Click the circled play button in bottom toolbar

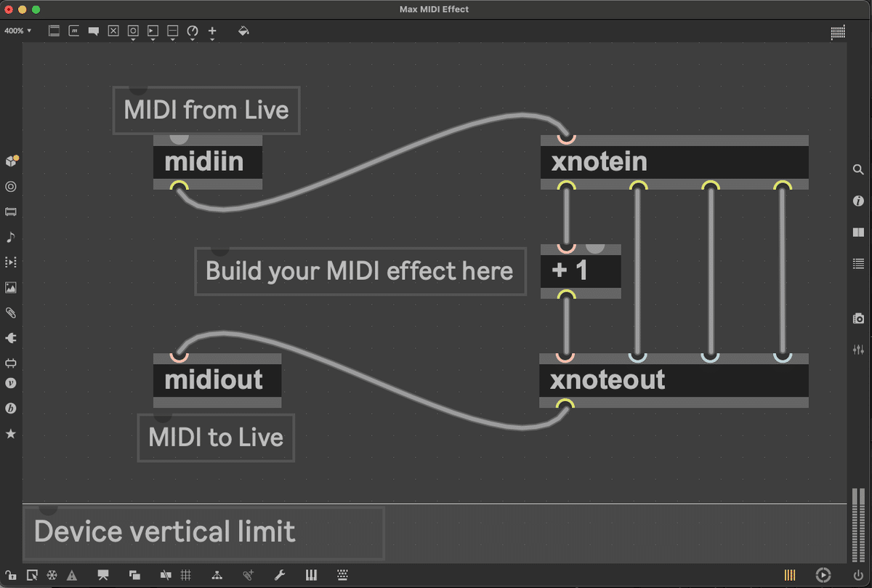[x=823, y=575]
